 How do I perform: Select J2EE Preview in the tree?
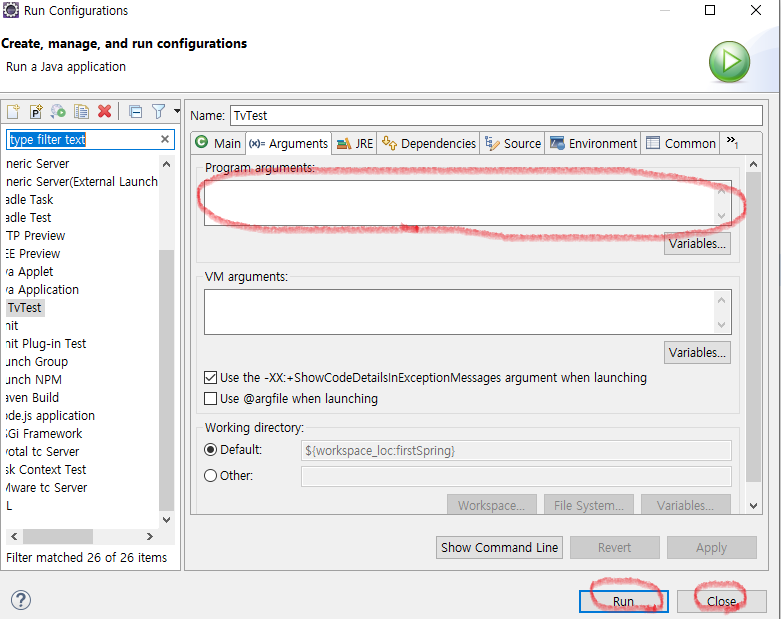tap(33, 254)
